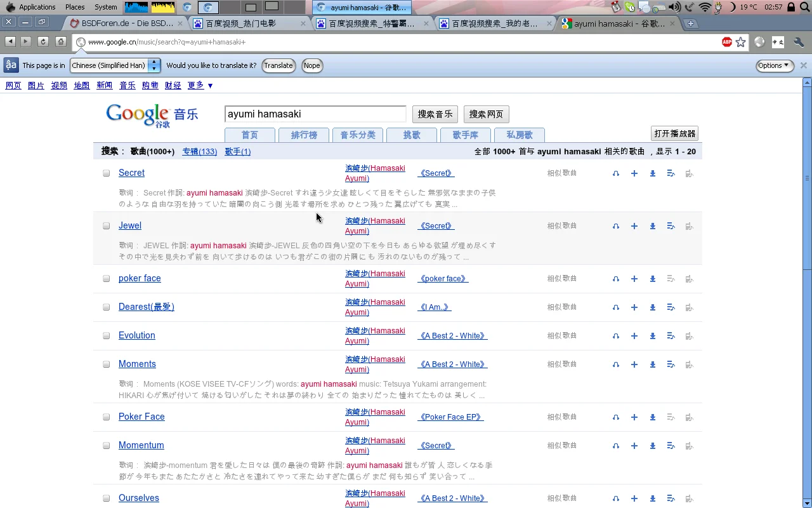Open the Chinese (Simplified Han) language dropdown
Screen dimensions: 812x508
pos(115,65)
